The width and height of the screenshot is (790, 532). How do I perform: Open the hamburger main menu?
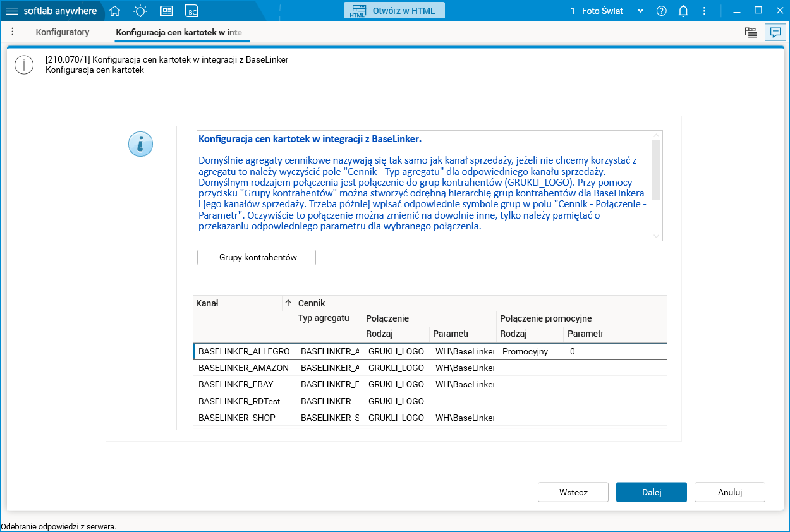click(12, 11)
